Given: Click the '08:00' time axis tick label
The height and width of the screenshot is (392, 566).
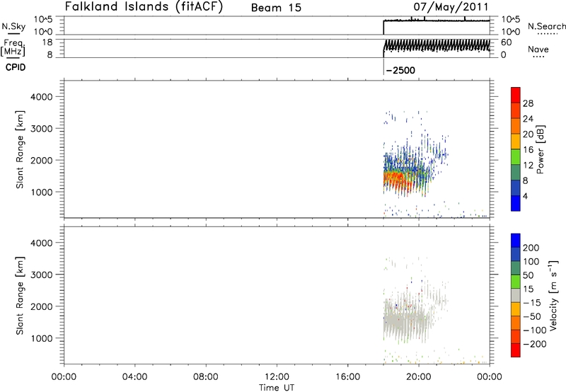Looking at the screenshot, I should click(206, 377).
